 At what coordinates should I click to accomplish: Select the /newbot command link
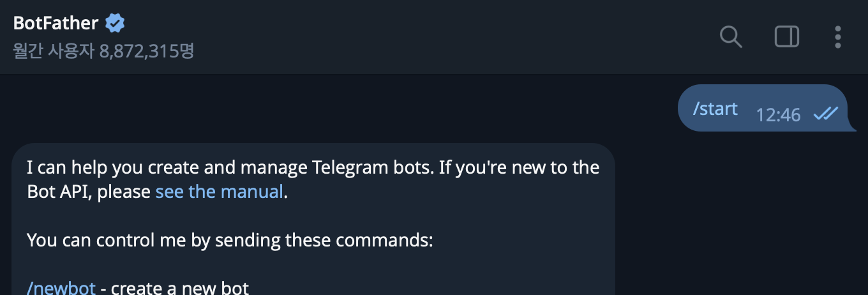[x=61, y=287]
